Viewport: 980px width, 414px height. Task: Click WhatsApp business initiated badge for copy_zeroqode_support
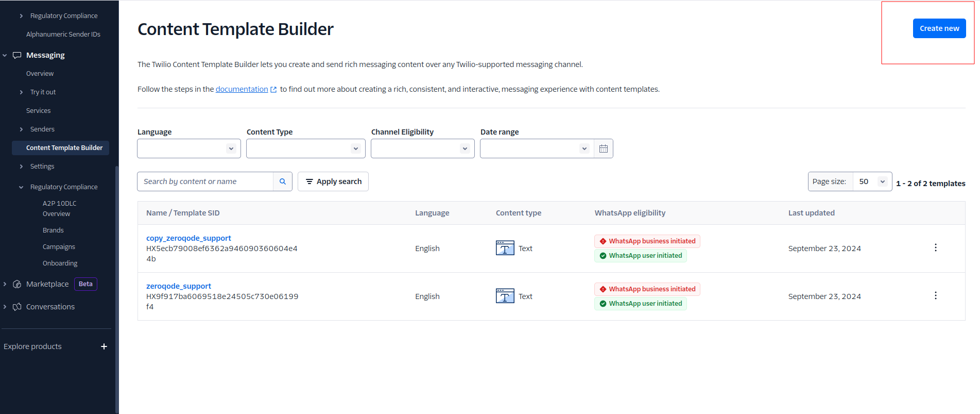click(x=647, y=241)
